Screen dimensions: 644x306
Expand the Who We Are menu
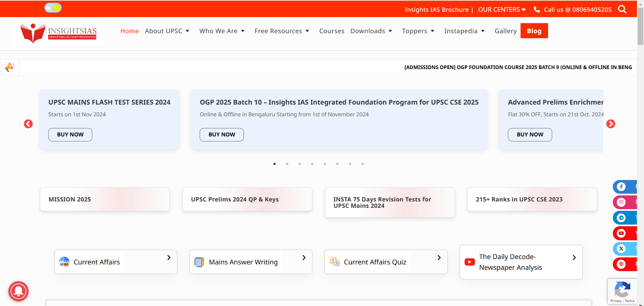(x=222, y=31)
